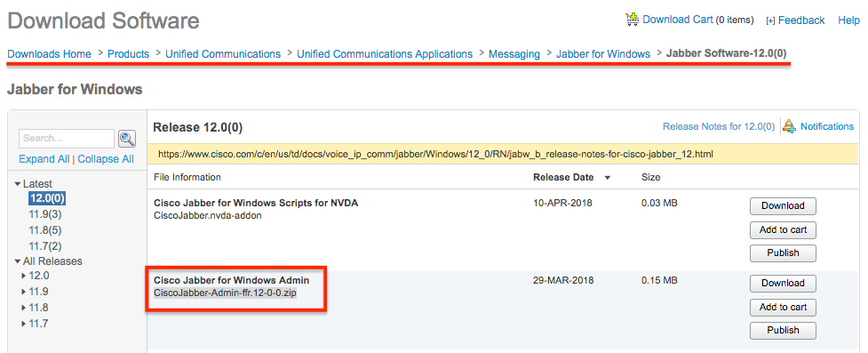The height and width of the screenshot is (353, 868).
Task: Go to Products breadcrumb
Action: [129, 54]
